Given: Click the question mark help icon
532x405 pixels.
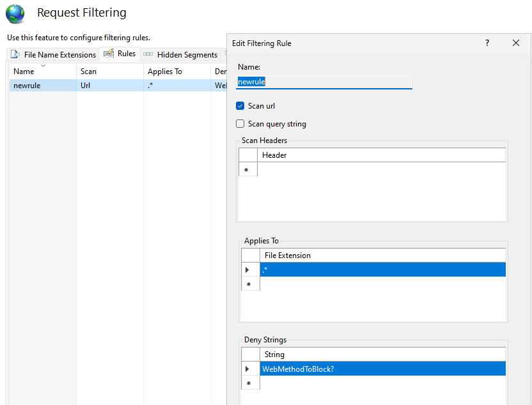Looking at the screenshot, I should (x=487, y=43).
